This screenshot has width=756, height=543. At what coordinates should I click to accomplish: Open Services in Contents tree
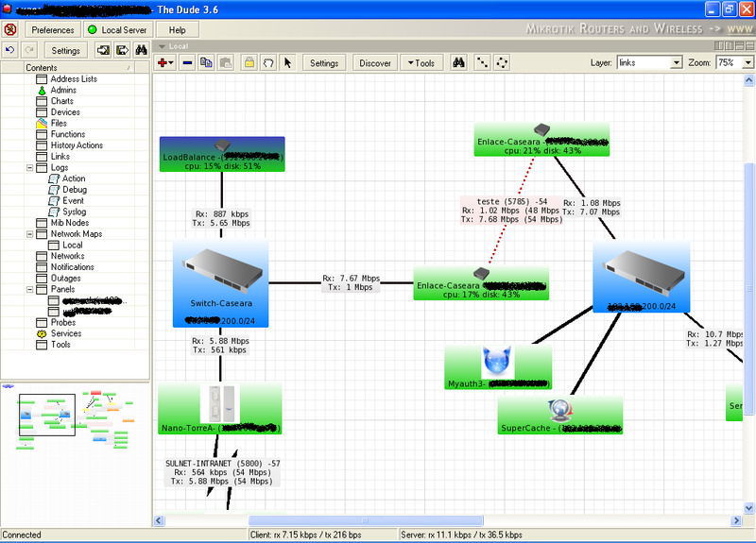click(x=66, y=334)
